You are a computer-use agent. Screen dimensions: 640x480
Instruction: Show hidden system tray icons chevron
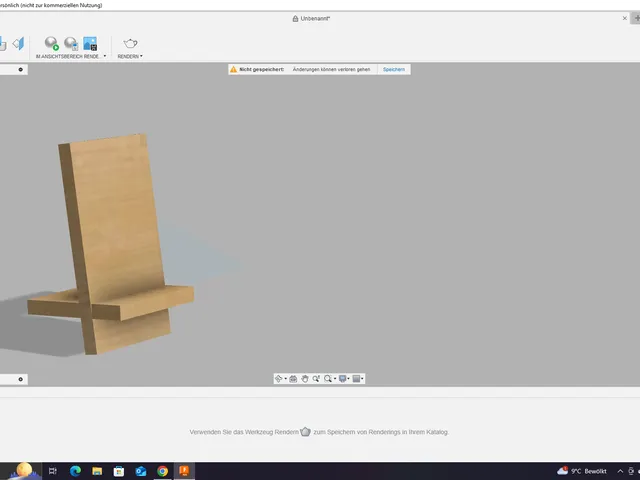tap(620, 471)
